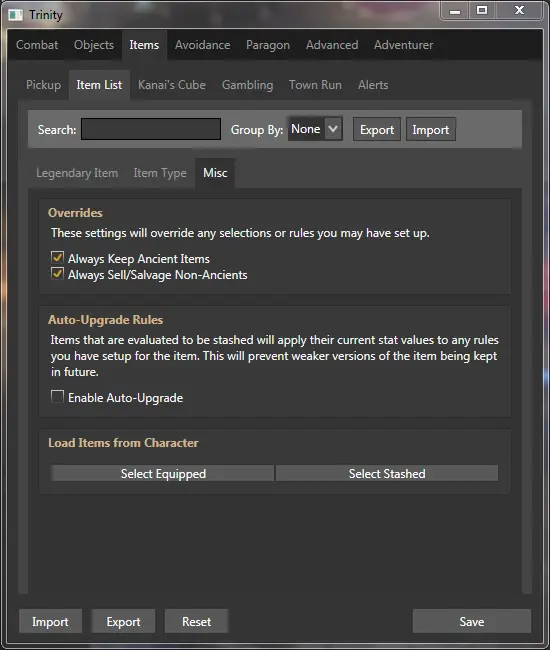
Task: Open the Group By dropdown arrow
Action: [x=333, y=129]
